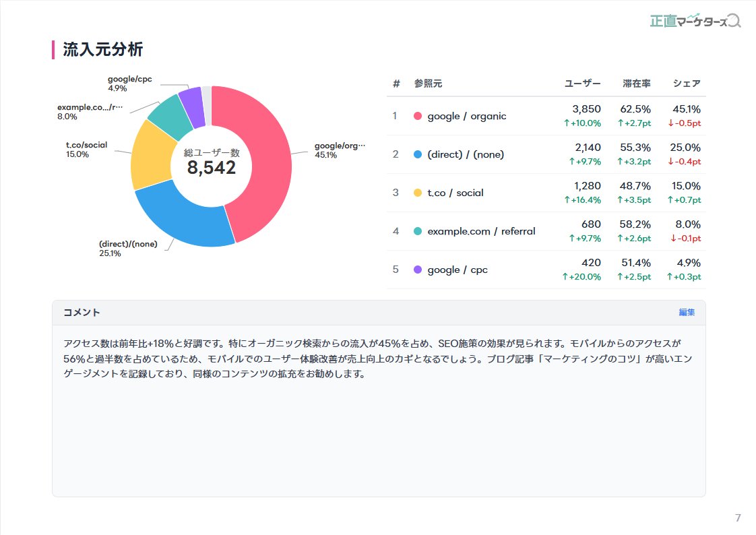This screenshot has height=535, width=756.
Task: Click the 2,140 users value
Action: pos(588,148)
